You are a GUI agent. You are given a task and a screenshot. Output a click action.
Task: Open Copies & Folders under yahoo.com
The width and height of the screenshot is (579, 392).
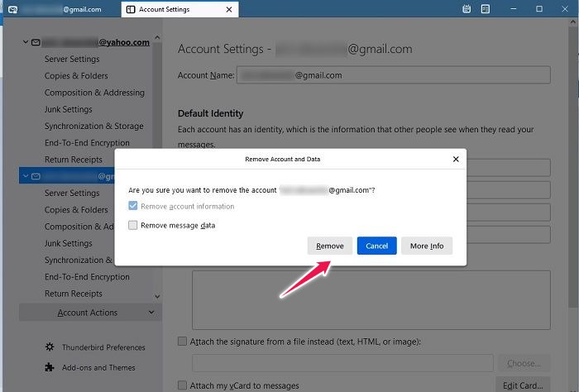pyautogui.click(x=76, y=75)
